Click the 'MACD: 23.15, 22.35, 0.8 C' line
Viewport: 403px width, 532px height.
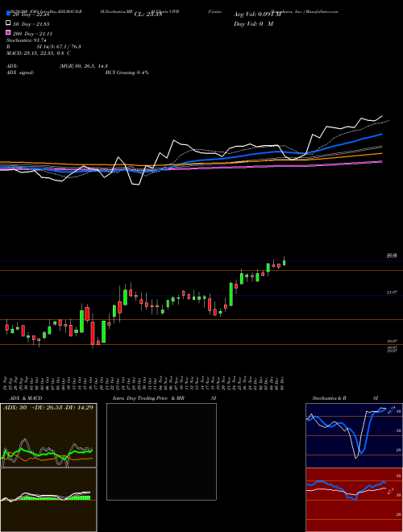[39, 53]
